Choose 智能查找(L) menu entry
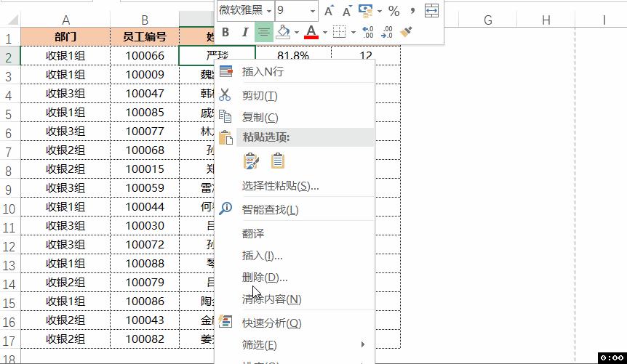 coord(295,209)
